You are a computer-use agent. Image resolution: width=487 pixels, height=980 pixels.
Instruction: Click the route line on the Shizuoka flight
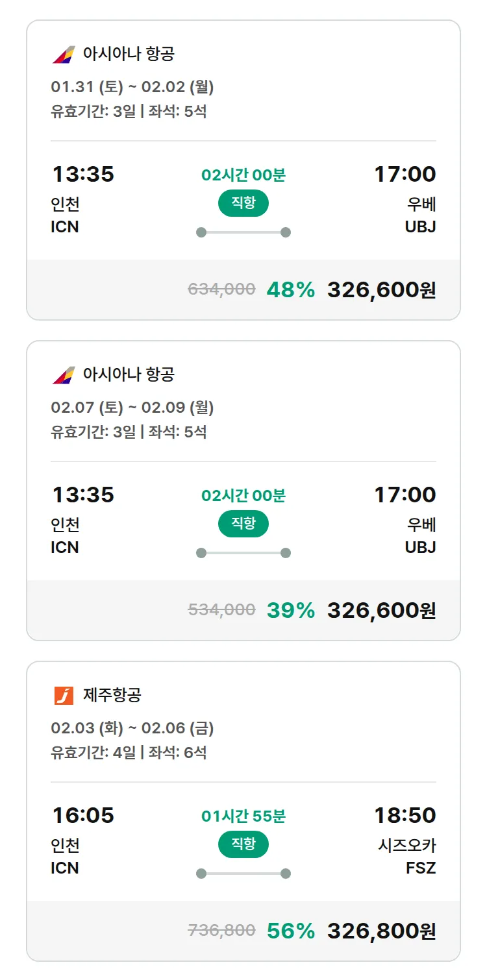(243, 874)
